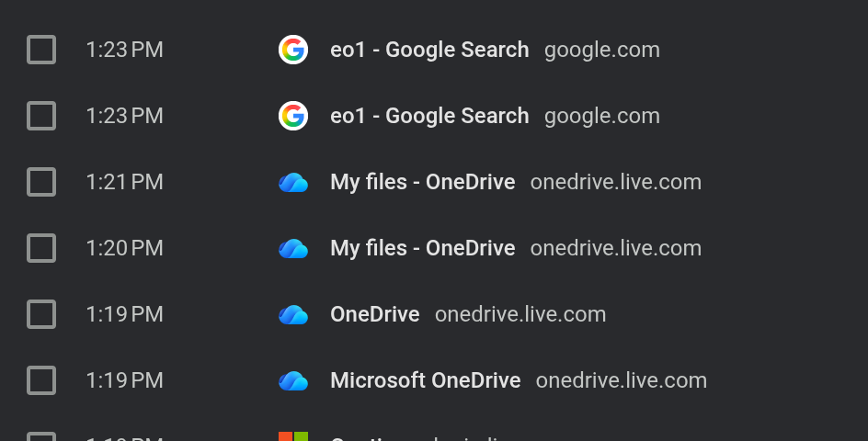Open the plain 'OneDrive' history entry link
This screenshot has width=868, height=441.
pos(374,314)
